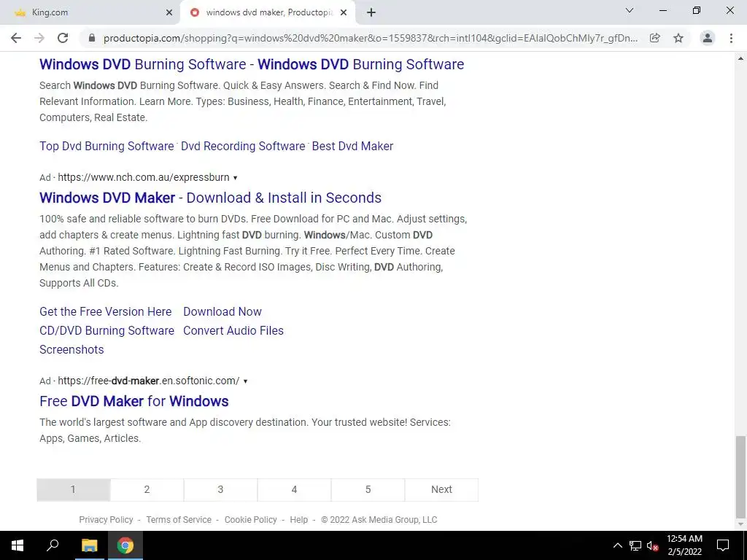Image resolution: width=747 pixels, height=560 pixels.
Task: Bookmark this page with star icon
Action: pyautogui.click(x=678, y=38)
